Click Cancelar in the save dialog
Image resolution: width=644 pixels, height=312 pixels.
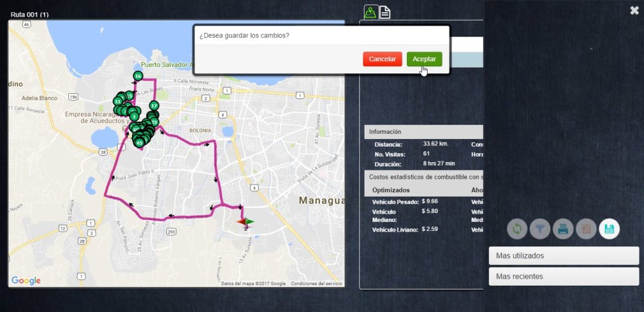point(383,59)
